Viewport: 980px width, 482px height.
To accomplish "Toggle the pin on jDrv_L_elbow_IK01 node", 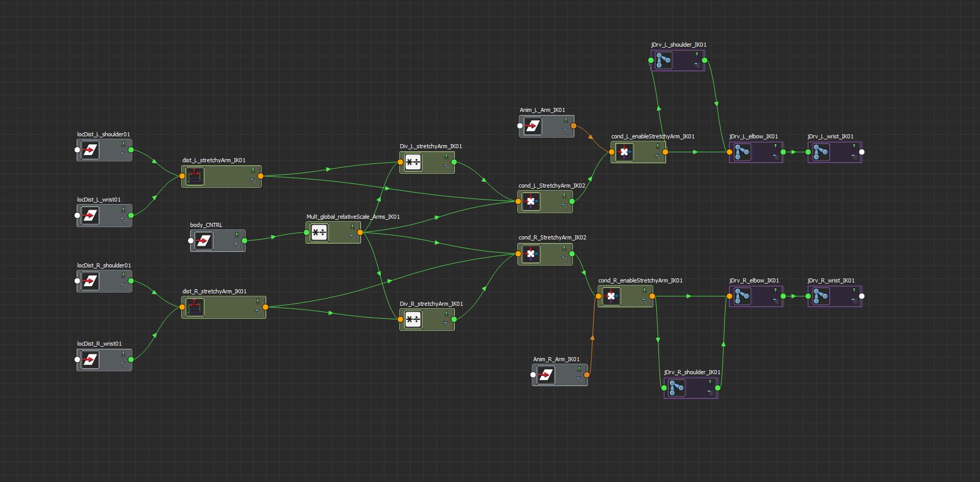I will (x=775, y=146).
